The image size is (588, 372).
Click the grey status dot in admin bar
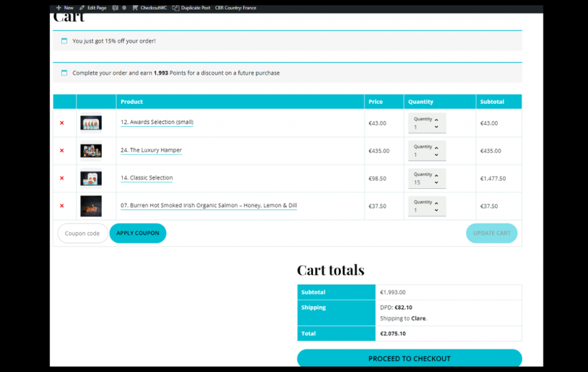[x=124, y=8]
